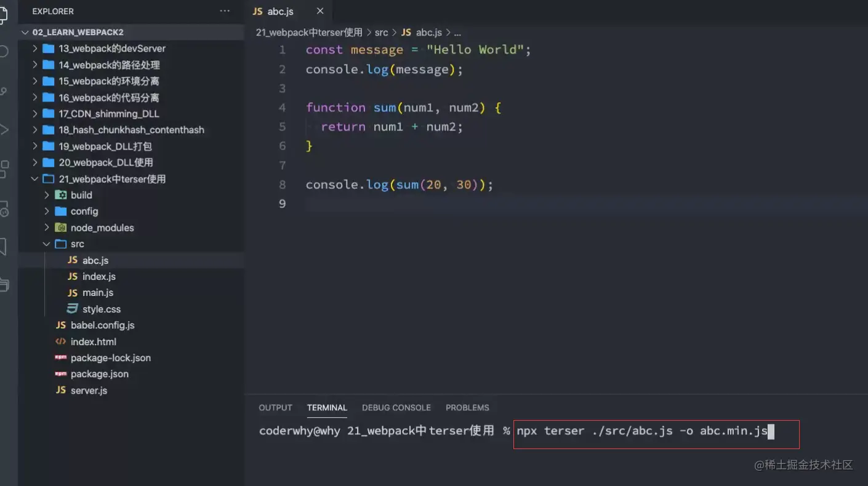The height and width of the screenshot is (486, 868).
Task: Click the JS icon beside server.js
Action: 61,390
